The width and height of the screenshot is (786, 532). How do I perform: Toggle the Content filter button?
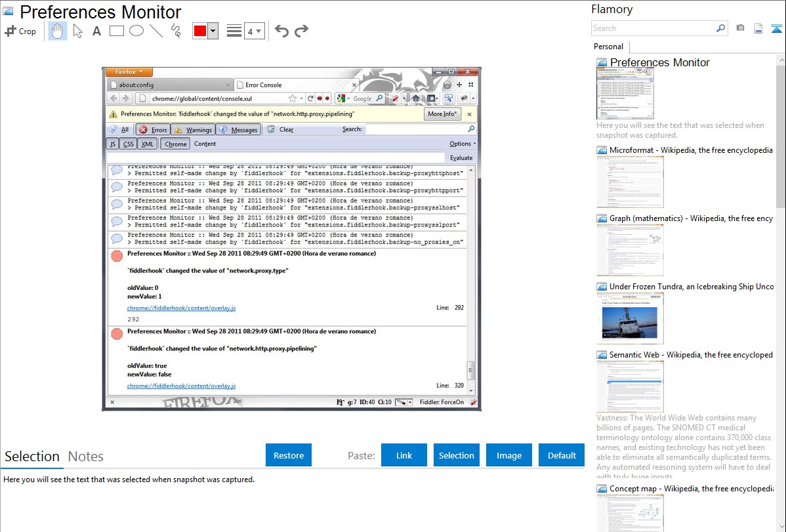tap(205, 144)
